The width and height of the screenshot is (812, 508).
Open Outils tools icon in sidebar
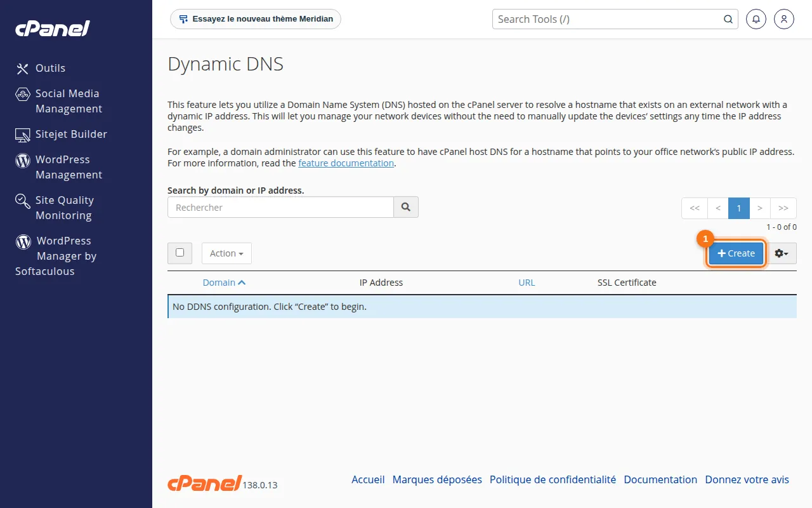(23, 69)
